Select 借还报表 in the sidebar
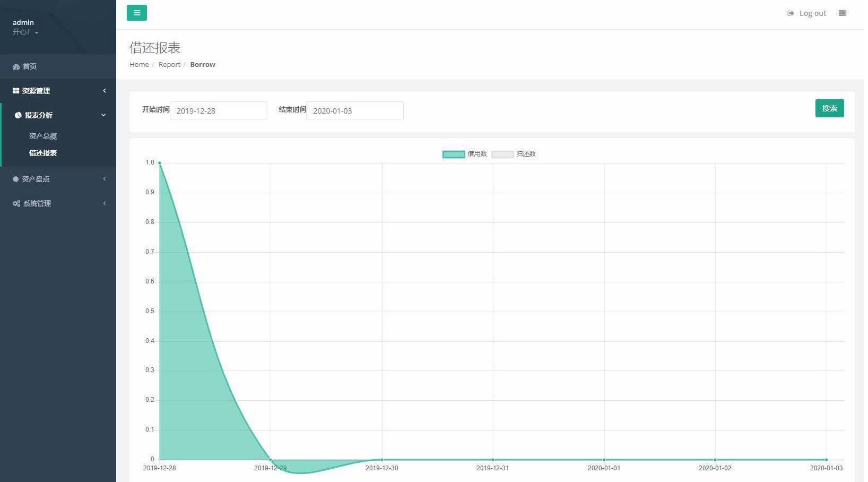 click(x=43, y=153)
